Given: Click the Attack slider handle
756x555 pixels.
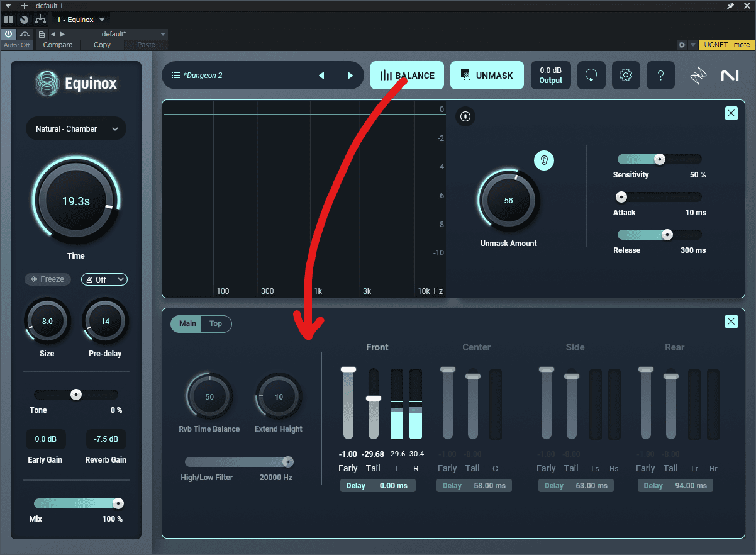Looking at the screenshot, I should point(621,197).
